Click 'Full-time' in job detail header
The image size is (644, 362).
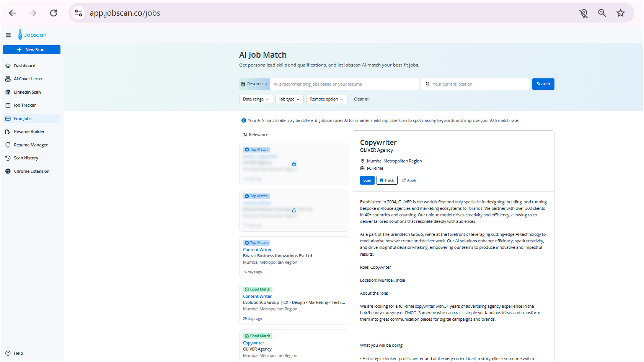click(x=375, y=168)
